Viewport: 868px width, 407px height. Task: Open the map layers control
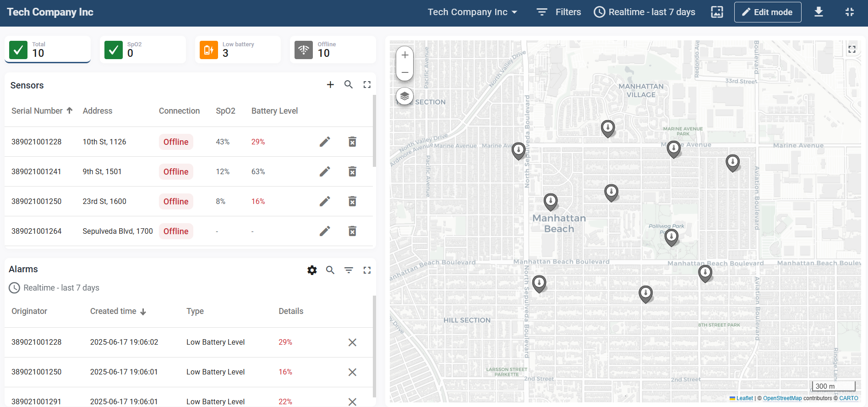(x=404, y=96)
